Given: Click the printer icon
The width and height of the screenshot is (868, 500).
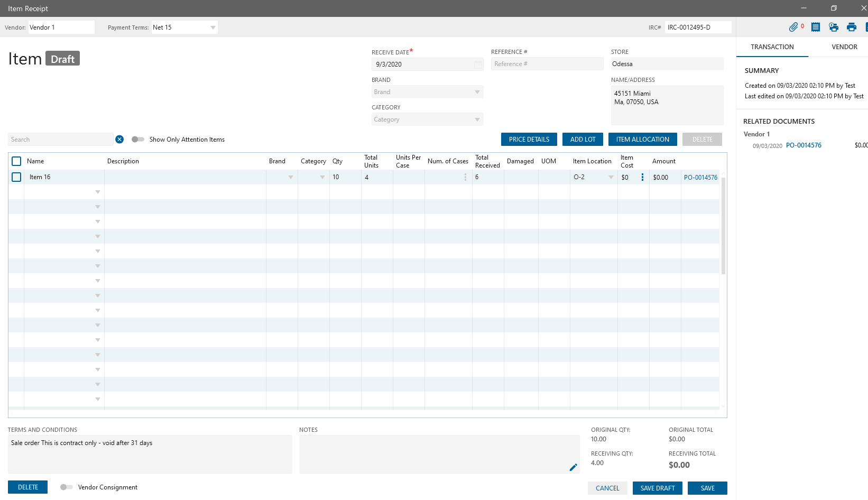Looking at the screenshot, I should pos(851,27).
